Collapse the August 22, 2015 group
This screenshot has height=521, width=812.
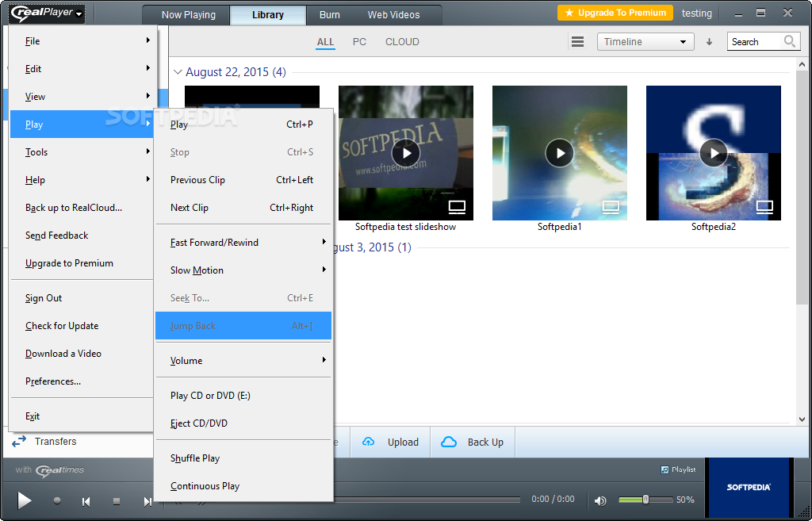click(178, 72)
